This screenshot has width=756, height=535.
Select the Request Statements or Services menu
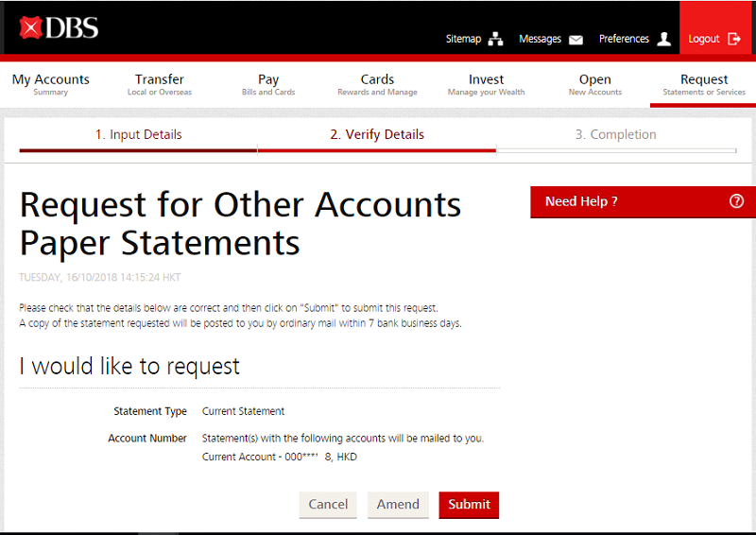point(704,84)
